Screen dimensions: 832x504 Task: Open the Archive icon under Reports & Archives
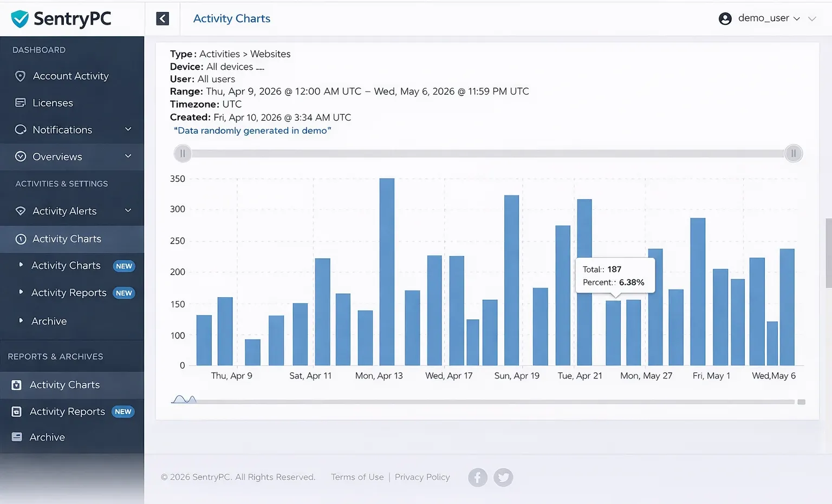(17, 437)
